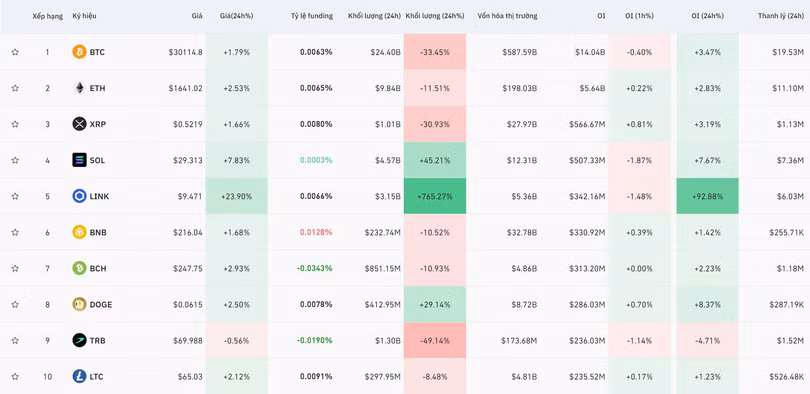Sort by the Khối lượng (24h%) column header
Screen dimensions: 810x394
click(435, 16)
